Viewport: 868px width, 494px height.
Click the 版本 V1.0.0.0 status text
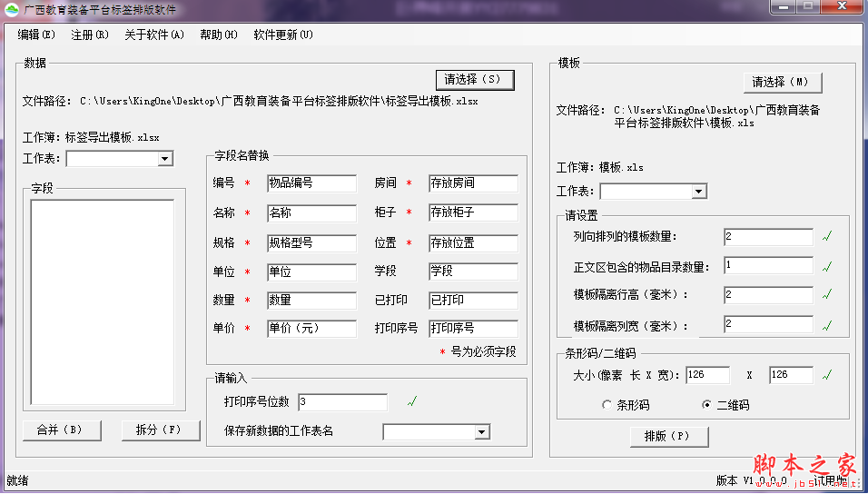tap(752, 480)
